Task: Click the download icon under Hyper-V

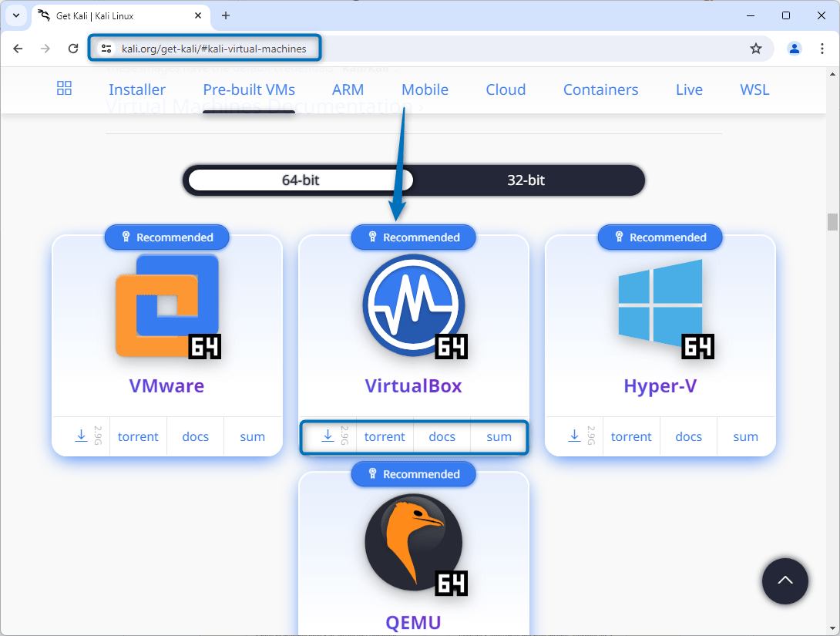Action: pos(574,436)
